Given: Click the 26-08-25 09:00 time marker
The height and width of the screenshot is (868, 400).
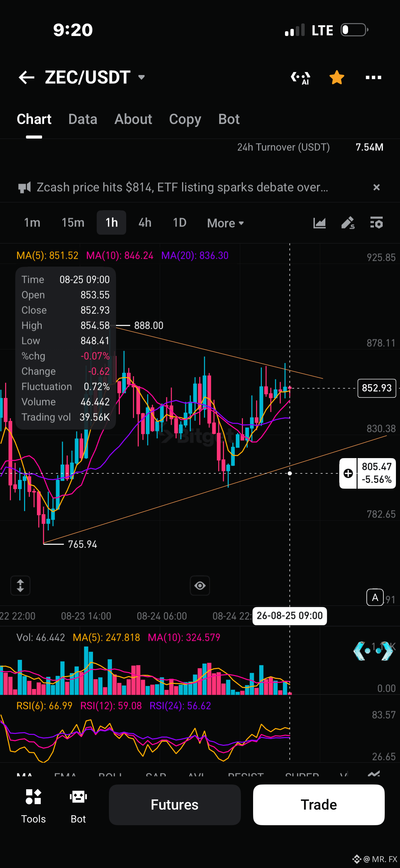Looking at the screenshot, I should click(x=290, y=616).
